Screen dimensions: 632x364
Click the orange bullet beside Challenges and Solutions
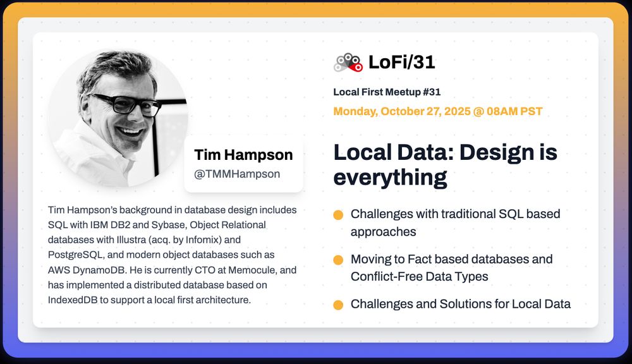tap(338, 305)
